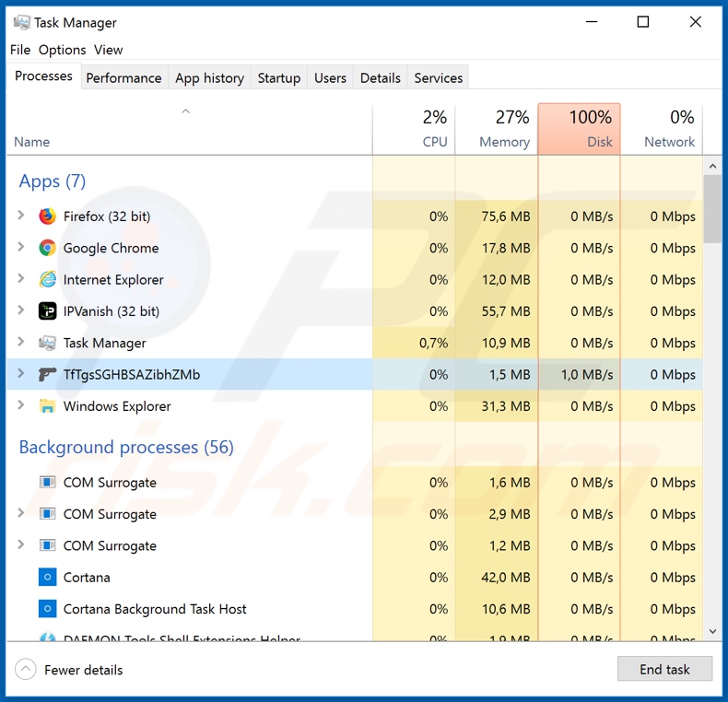Image resolution: width=728 pixels, height=702 pixels.
Task: Click the Task Manager row icon
Action: pos(47,343)
